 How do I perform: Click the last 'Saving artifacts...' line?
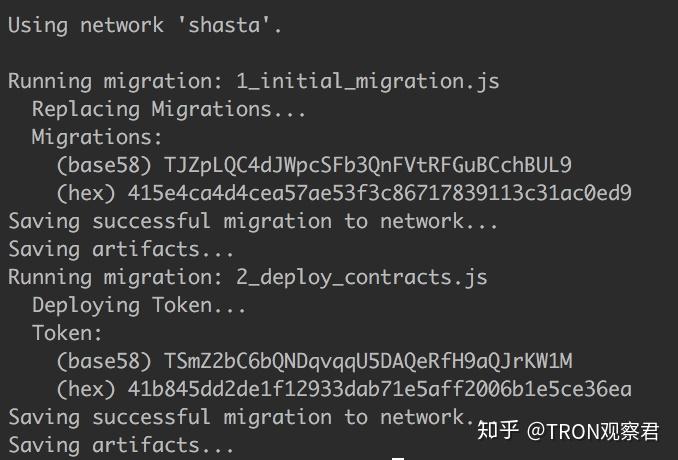121,445
